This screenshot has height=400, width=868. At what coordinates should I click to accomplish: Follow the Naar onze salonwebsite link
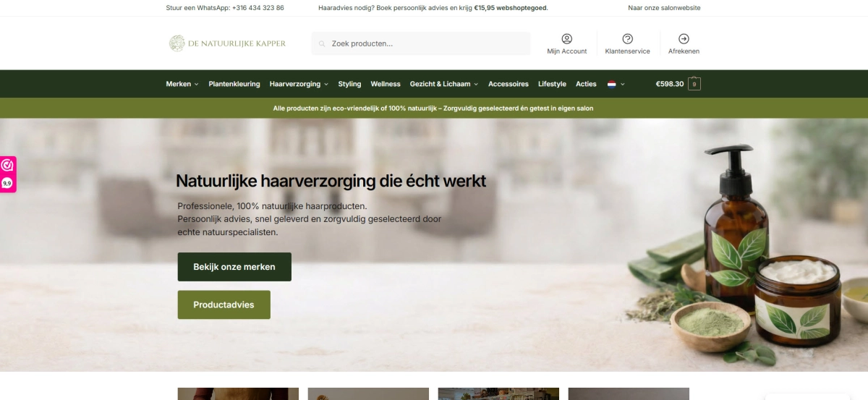(x=664, y=8)
